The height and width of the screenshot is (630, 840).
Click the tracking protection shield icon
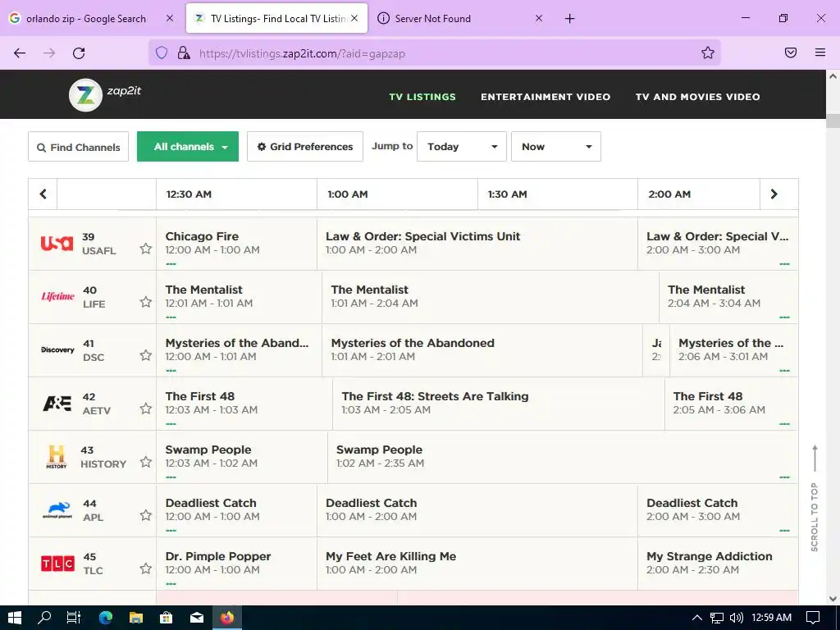(162, 52)
